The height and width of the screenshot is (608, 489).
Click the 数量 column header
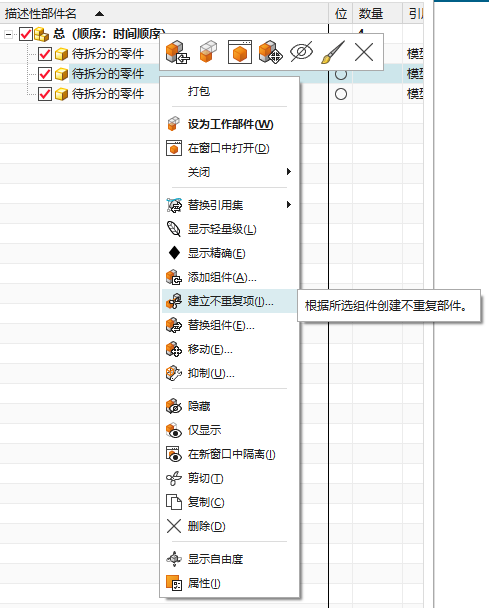click(377, 14)
